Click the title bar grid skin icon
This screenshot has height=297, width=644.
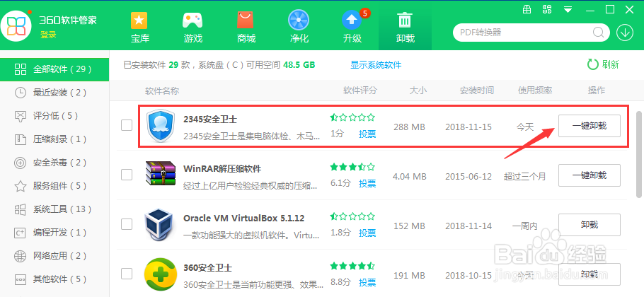pos(527,9)
